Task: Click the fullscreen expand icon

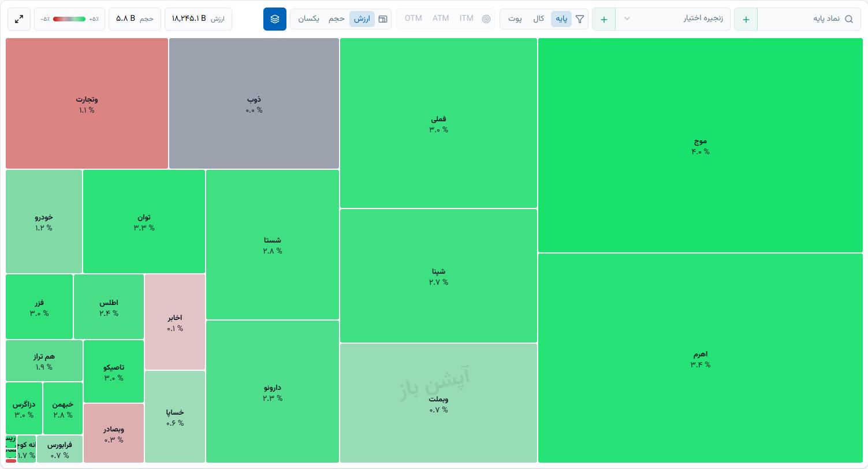Action: pos(19,19)
